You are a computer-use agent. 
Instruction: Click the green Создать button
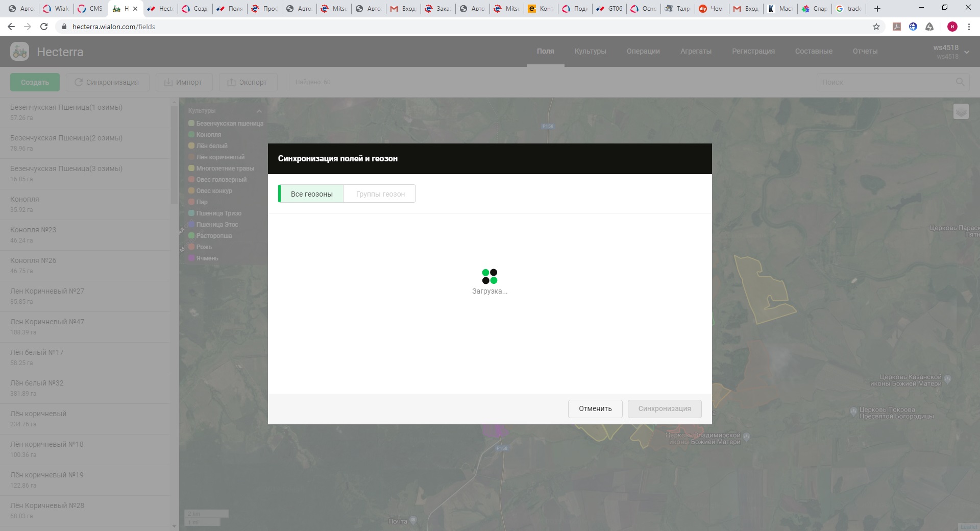click(35, 82)
